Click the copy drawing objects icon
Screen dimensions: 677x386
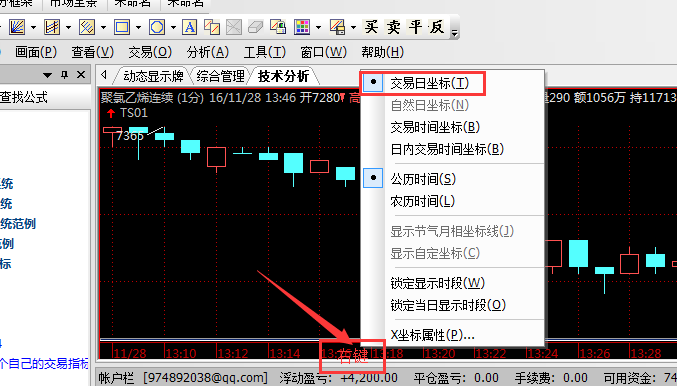tap(212, 27)
